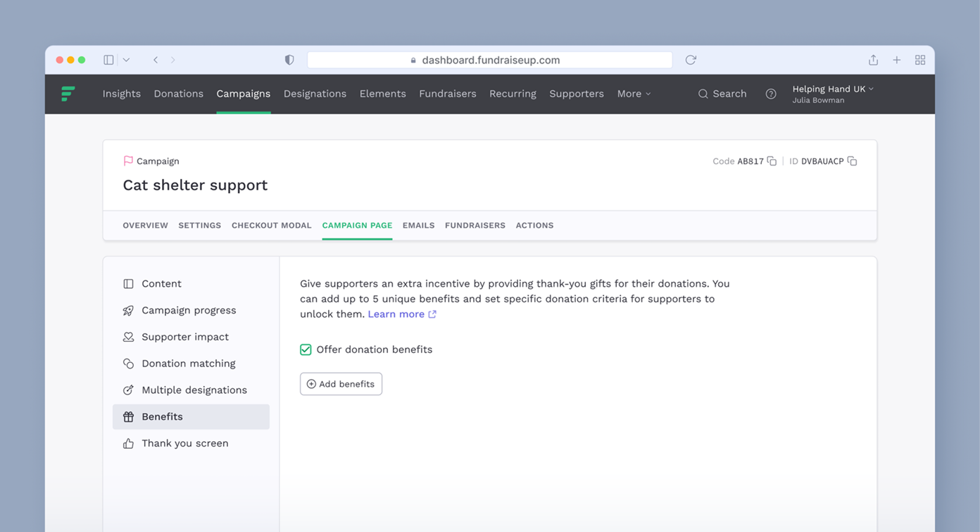Select Donation matching in the sidebar
The height and width of the screenshot is (532, 980).
pyautogui.click(x=188, y=364)
